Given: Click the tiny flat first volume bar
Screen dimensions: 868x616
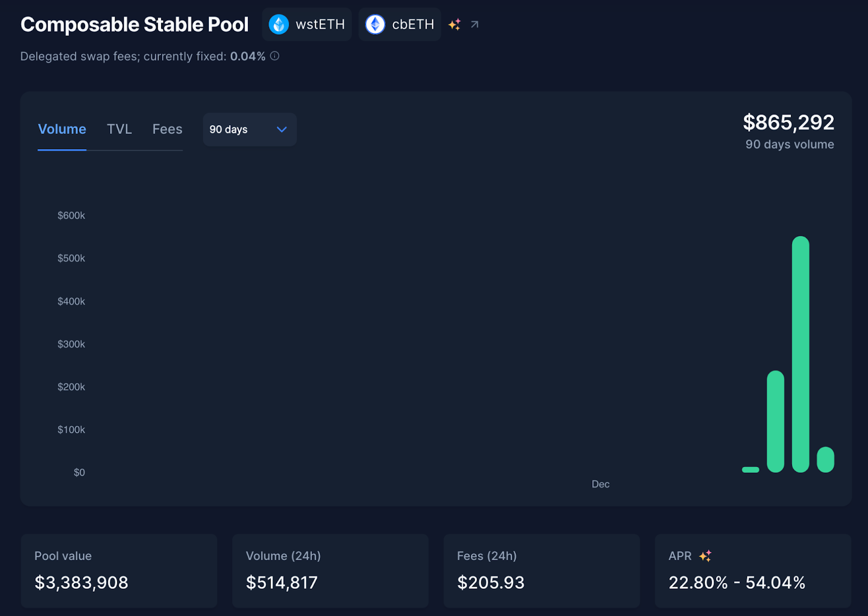Looking at the screenshot, I should (751, 470).
